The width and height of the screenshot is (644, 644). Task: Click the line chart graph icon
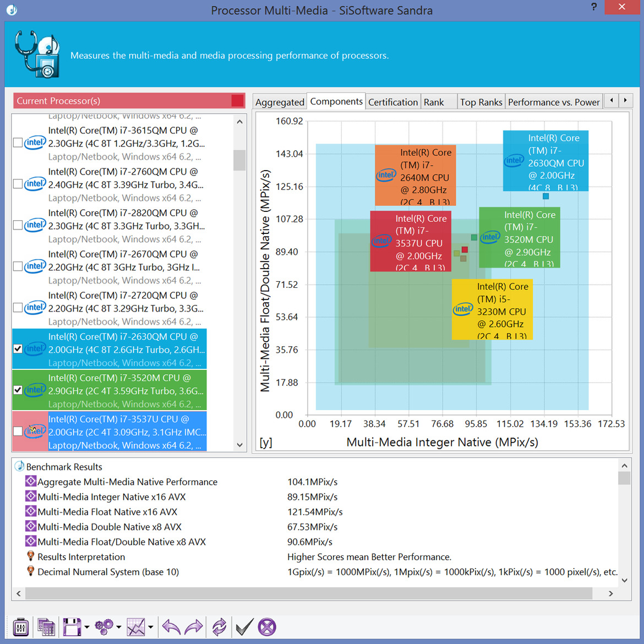[x=136, y=627]
